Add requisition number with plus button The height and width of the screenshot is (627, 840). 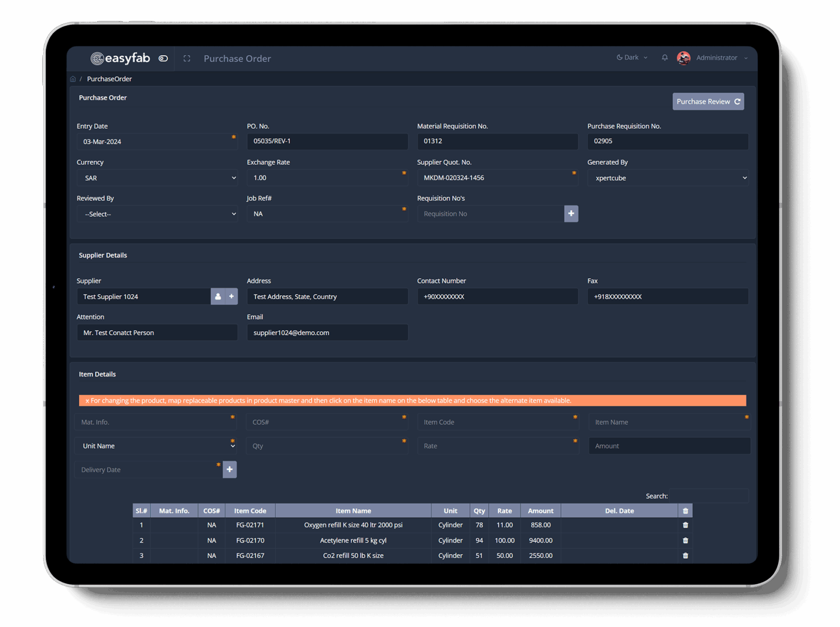(x=571, y=214)
